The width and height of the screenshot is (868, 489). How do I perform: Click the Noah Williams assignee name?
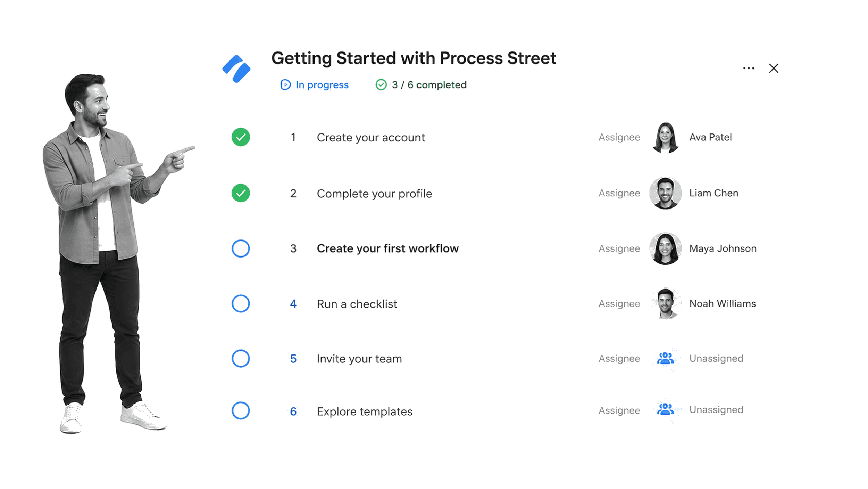pos(722,304)
